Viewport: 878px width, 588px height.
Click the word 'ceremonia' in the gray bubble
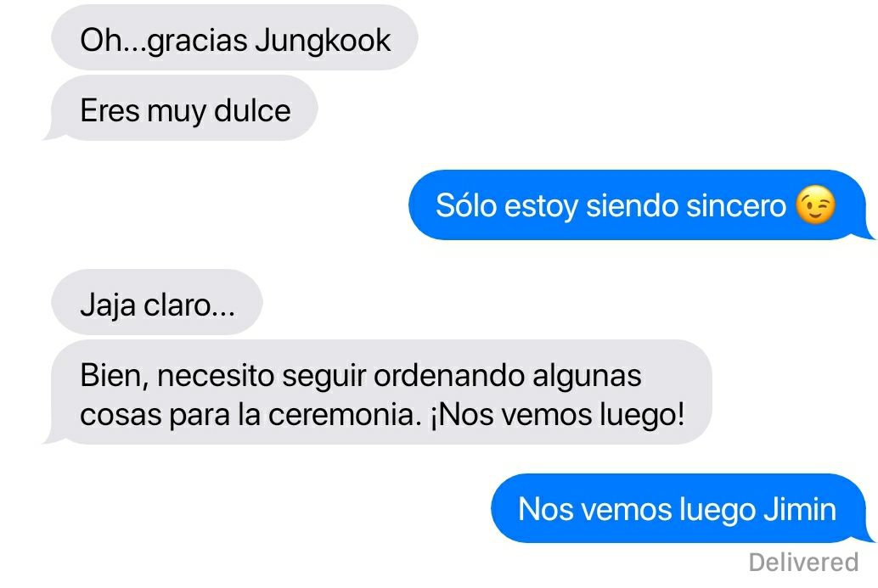pos(344,415)
